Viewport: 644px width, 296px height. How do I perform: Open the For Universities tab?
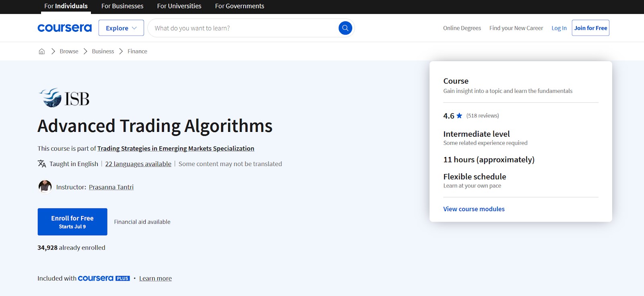click(179, 6)
